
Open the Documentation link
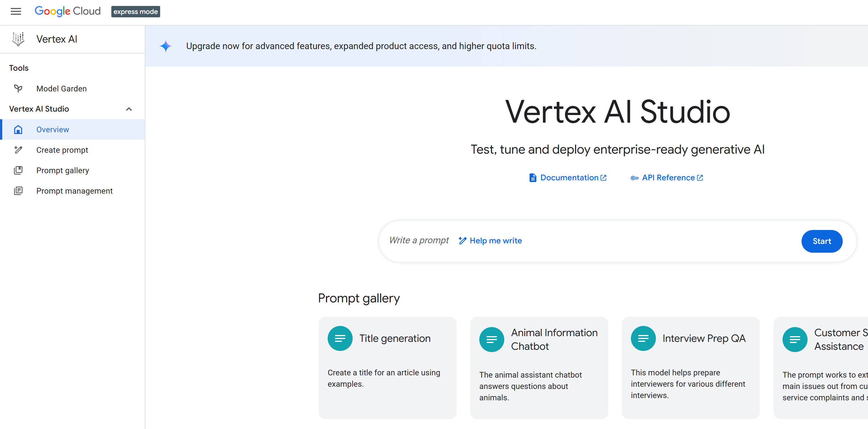tap(569, 178)
